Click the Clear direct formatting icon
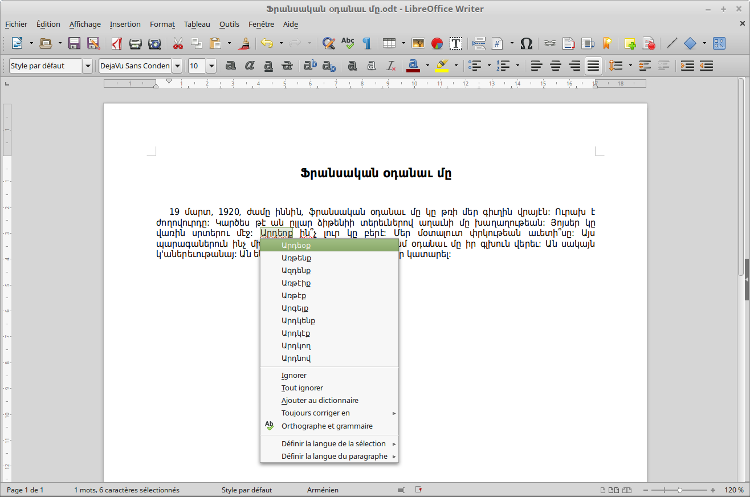The image size is (750, 497). tap(391, 66)
